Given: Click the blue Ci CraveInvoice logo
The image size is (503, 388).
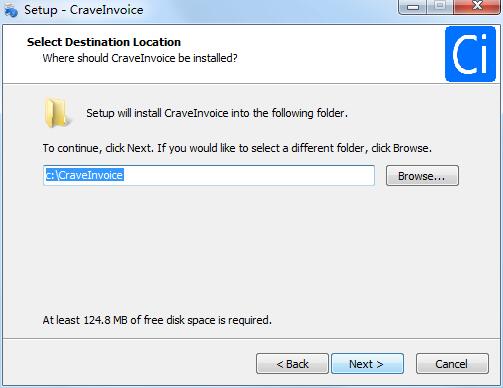Looking at the screenshot, I should [x=470, y=54].
